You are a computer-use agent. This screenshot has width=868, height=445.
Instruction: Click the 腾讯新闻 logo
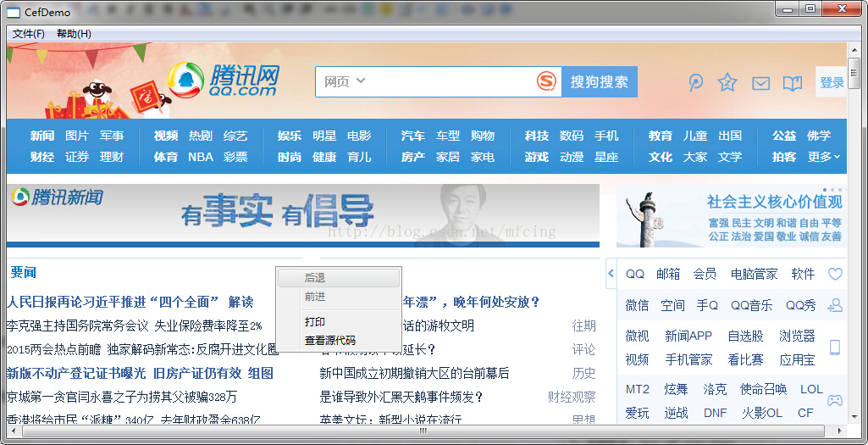[57, 197]
